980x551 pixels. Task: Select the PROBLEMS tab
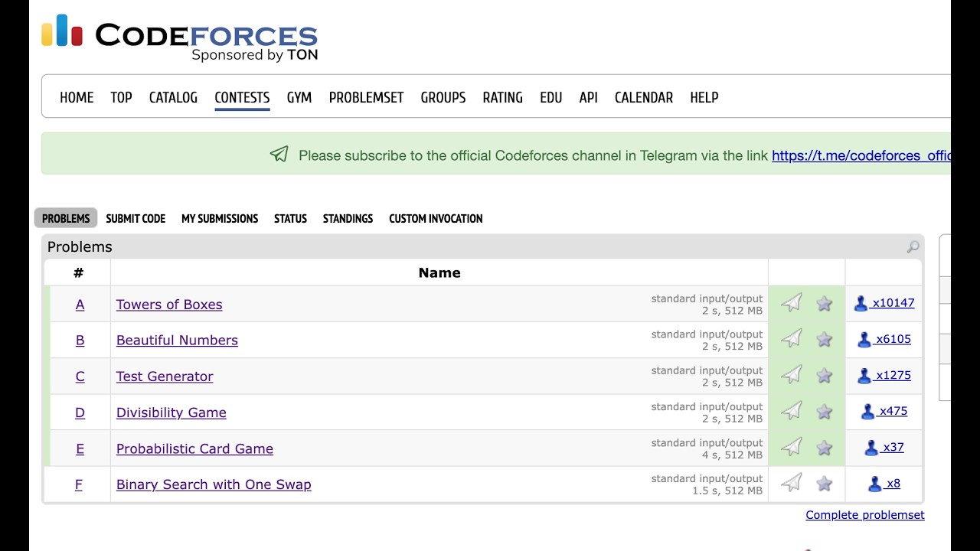66,218
